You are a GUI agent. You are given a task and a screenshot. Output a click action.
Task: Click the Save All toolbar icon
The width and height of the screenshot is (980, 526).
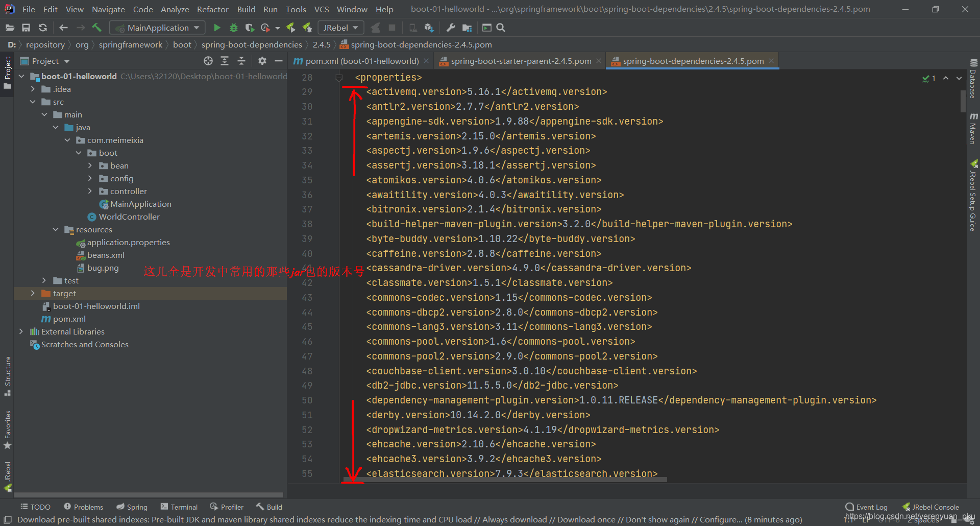[26, 28]
